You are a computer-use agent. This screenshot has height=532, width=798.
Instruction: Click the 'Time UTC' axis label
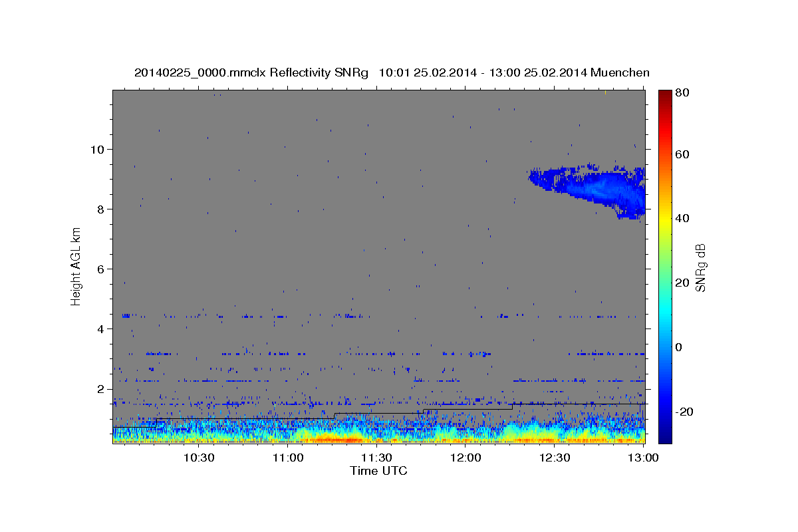tap(378, 471)
